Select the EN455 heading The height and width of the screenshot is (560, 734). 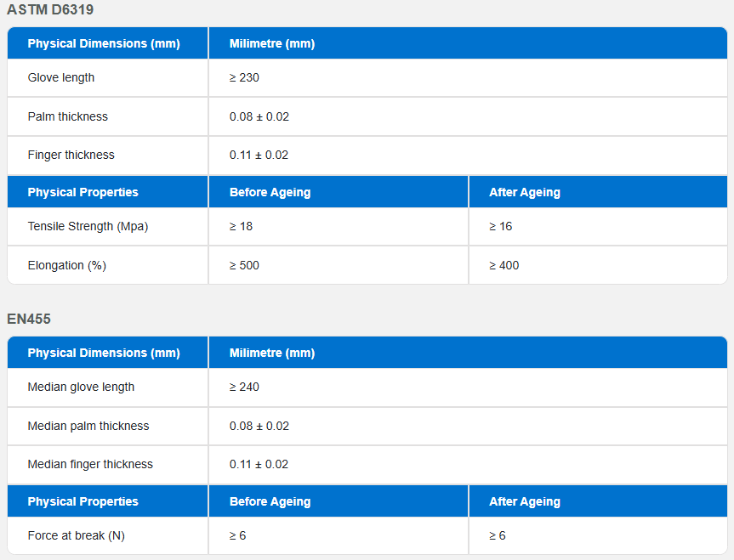click(29, 319)
